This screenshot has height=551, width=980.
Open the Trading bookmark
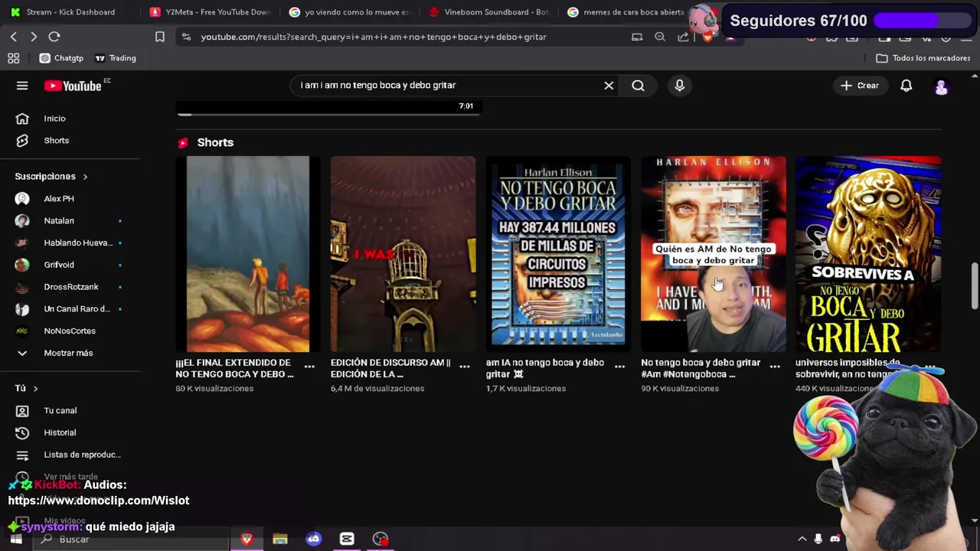115,58
